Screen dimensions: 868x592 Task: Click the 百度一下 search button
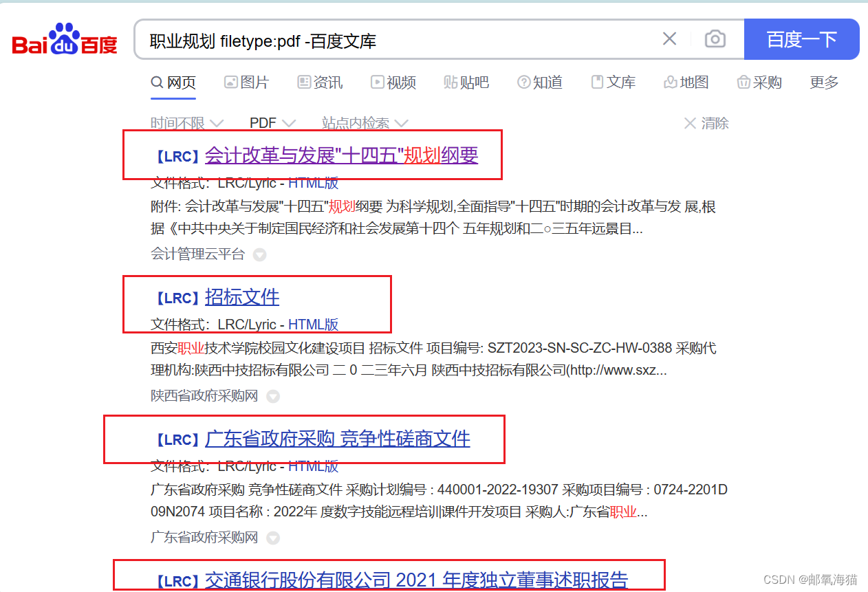802,39
